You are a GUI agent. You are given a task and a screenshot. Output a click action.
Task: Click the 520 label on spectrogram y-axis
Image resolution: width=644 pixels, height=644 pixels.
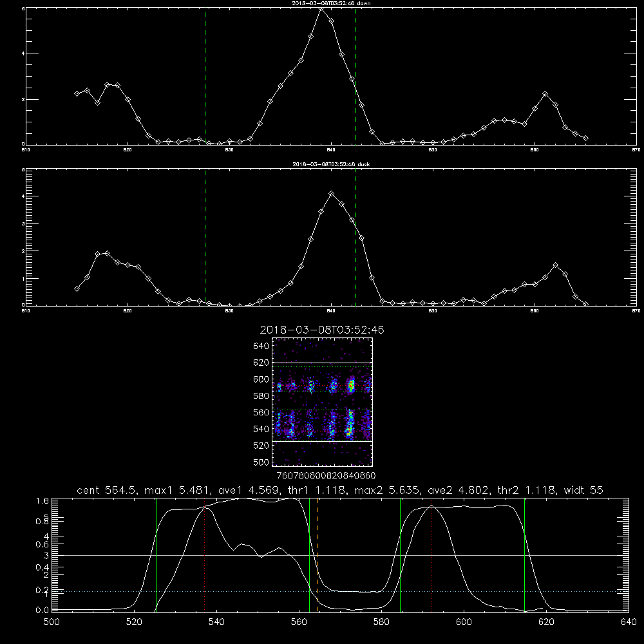pyautogui.click(x=261, y=446)
